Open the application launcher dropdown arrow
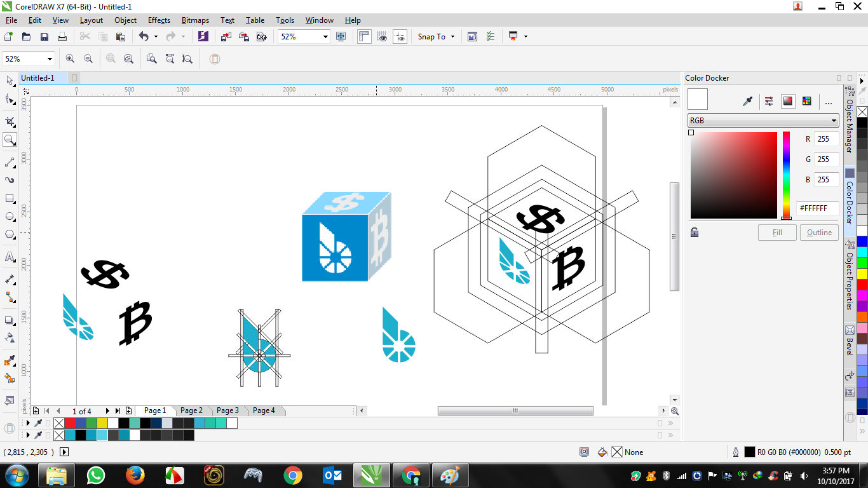The height and width of the screenshot is (488, 868). 526,37
